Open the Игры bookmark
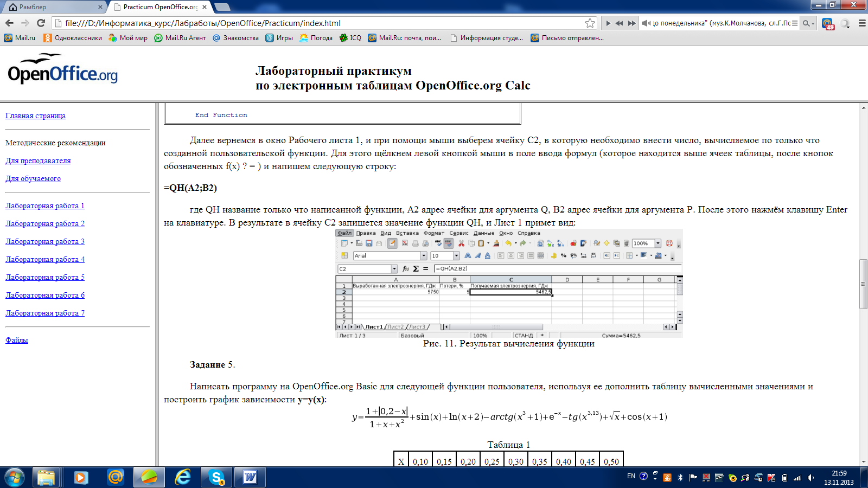 click(x=279, y=38)
